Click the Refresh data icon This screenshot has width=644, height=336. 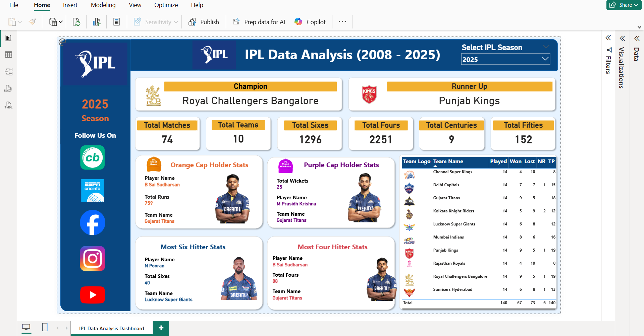76,22
